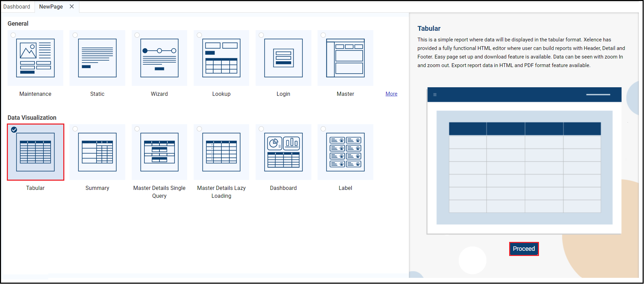
Task: Select the Dashboard visualization template icon
Action: [x=283, y=152]
